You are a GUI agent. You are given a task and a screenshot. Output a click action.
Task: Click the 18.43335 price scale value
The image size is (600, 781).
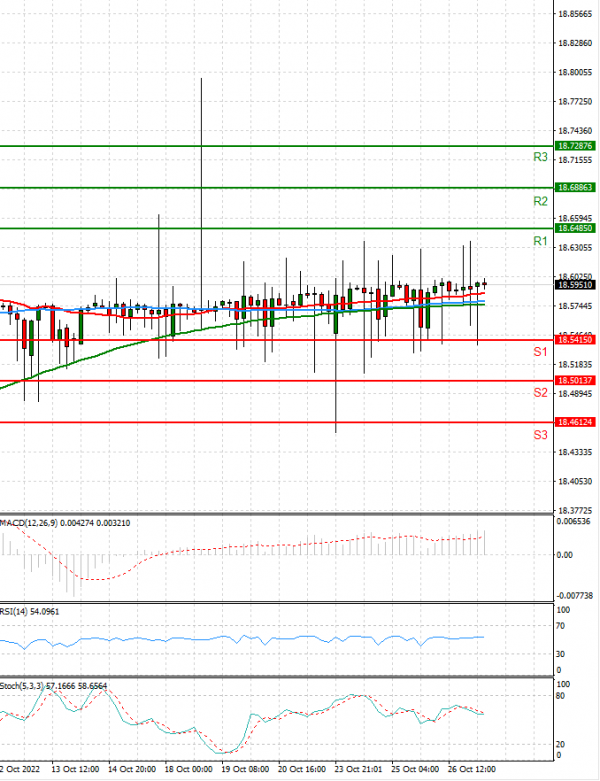click(x=575, y=452)
